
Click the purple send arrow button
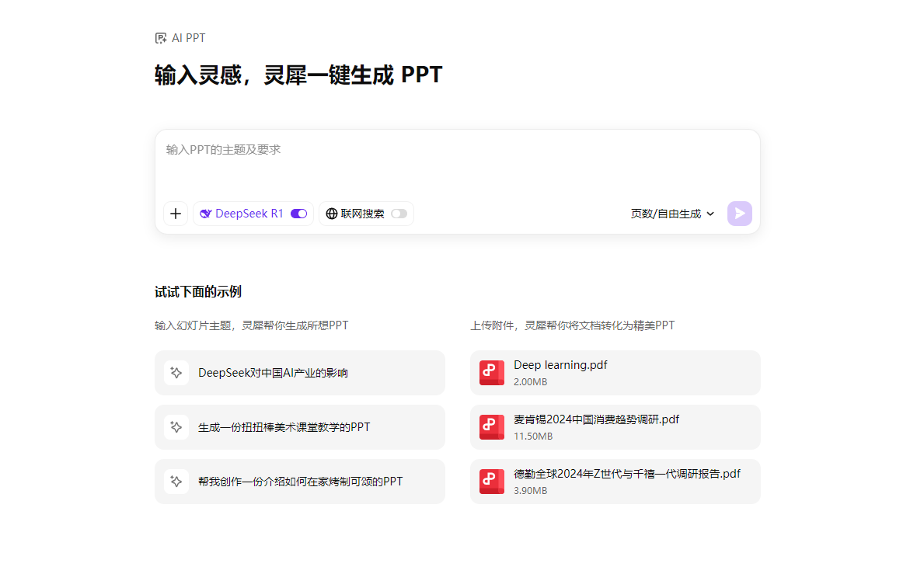point(740,214)
